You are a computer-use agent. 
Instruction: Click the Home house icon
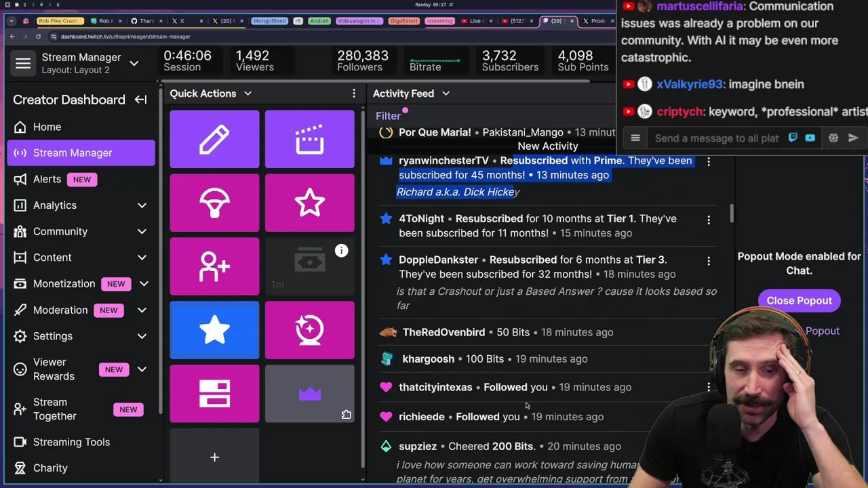[20, 127]
